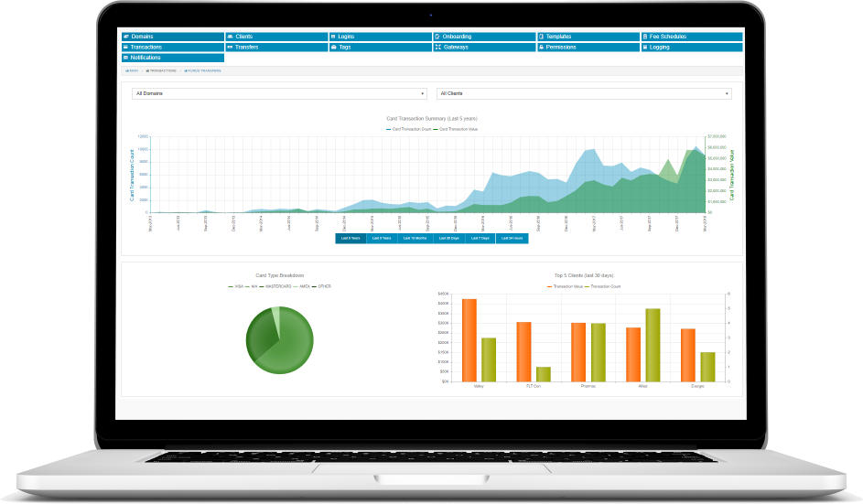The image size is (863, 504).
Task: Click the Permissions lock icon
Action: pyautogui.click(x=541, y=47)
